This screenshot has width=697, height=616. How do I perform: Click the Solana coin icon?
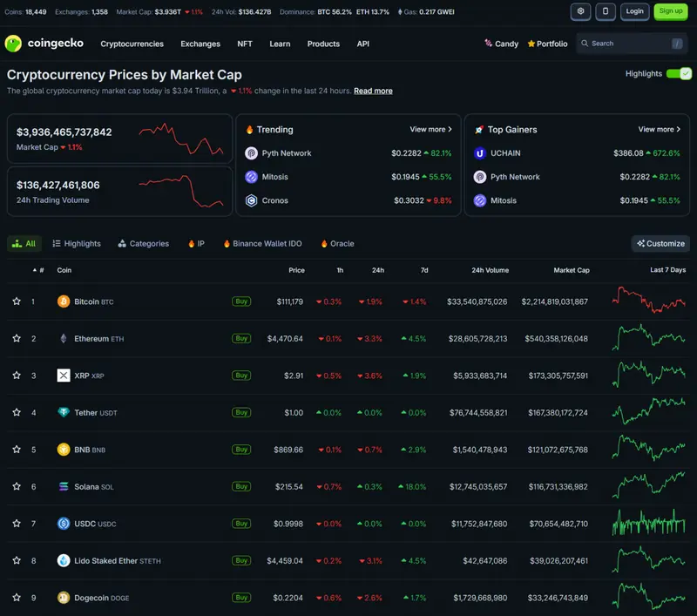click(x=64, y=487)
